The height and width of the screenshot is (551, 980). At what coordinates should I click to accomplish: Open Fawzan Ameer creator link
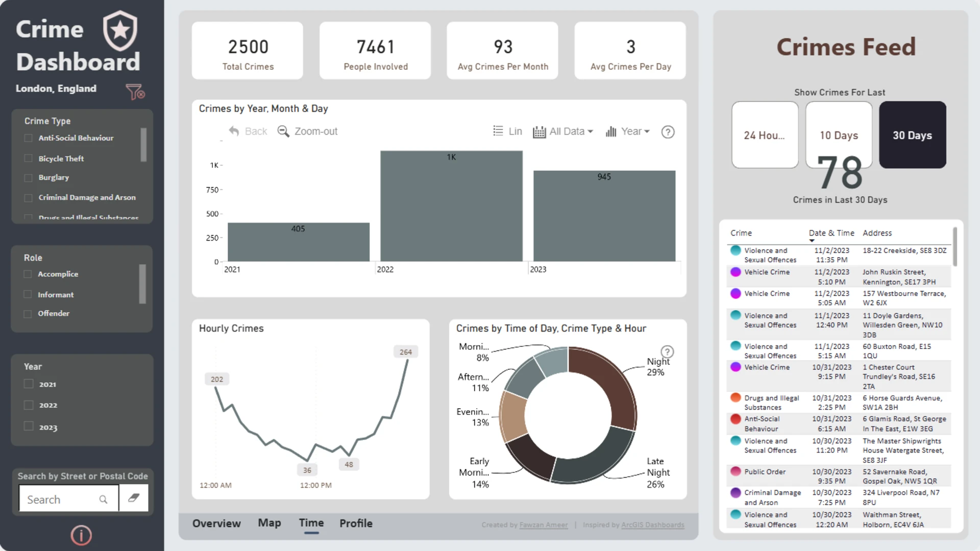[543, 525]
